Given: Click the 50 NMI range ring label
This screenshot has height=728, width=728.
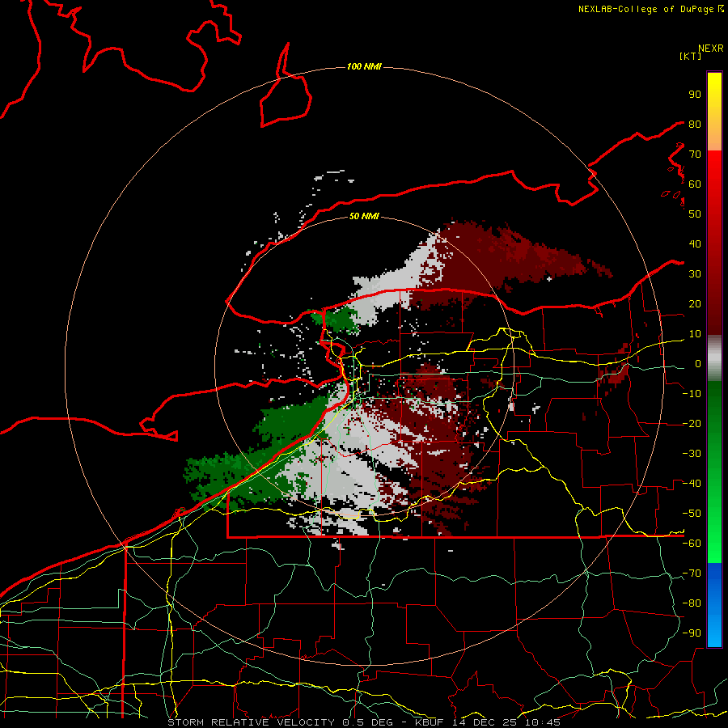Looking at the screenshot, I should point(364,216).
